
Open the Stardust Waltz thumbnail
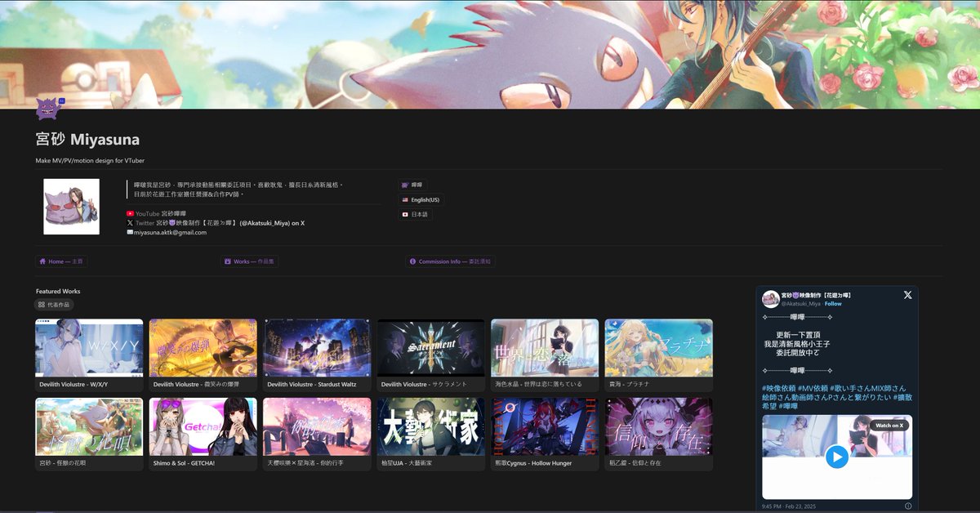[x=317, y=348]
